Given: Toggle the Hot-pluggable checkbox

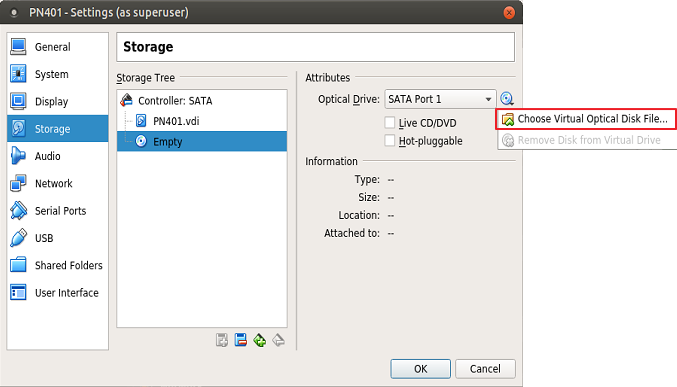Looking at the screenshot, I should 389,141.
